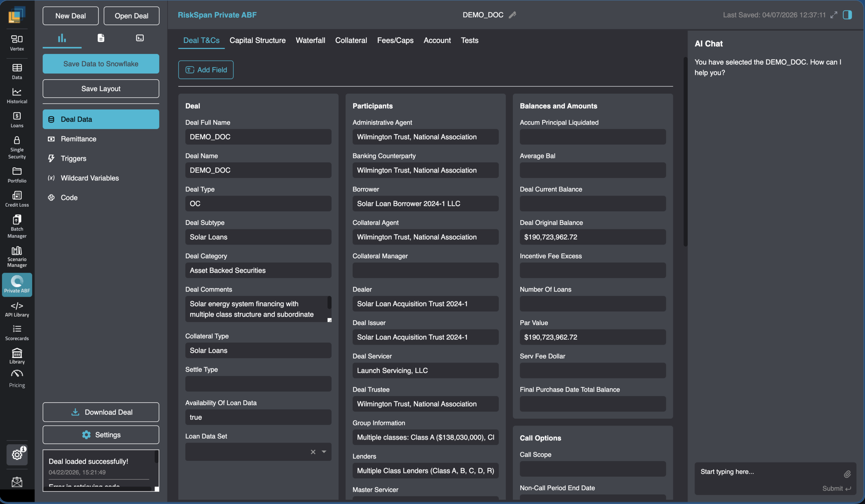Open the Loans sidebar module
Image resolution: width=865 pixels, height=504 pixels.
tap(17, 120)
